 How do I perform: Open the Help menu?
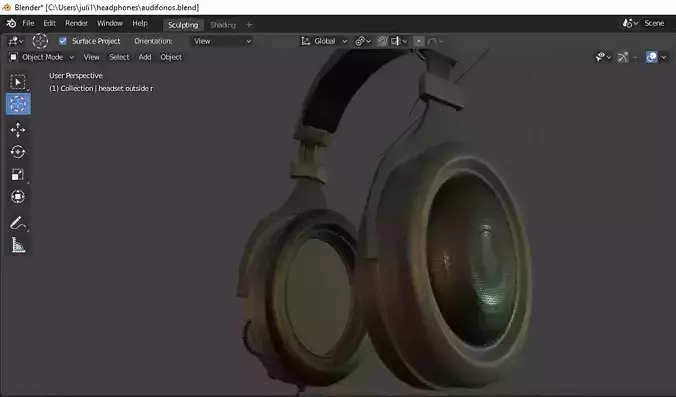tap(140, 23)
